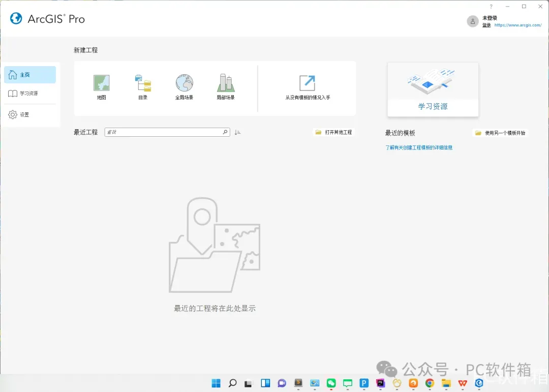Image resolution: width=549 pixels, height=392 pixels.
Task: Create a new 全局场景 (Global Scene) project
Action: point(184,87)
